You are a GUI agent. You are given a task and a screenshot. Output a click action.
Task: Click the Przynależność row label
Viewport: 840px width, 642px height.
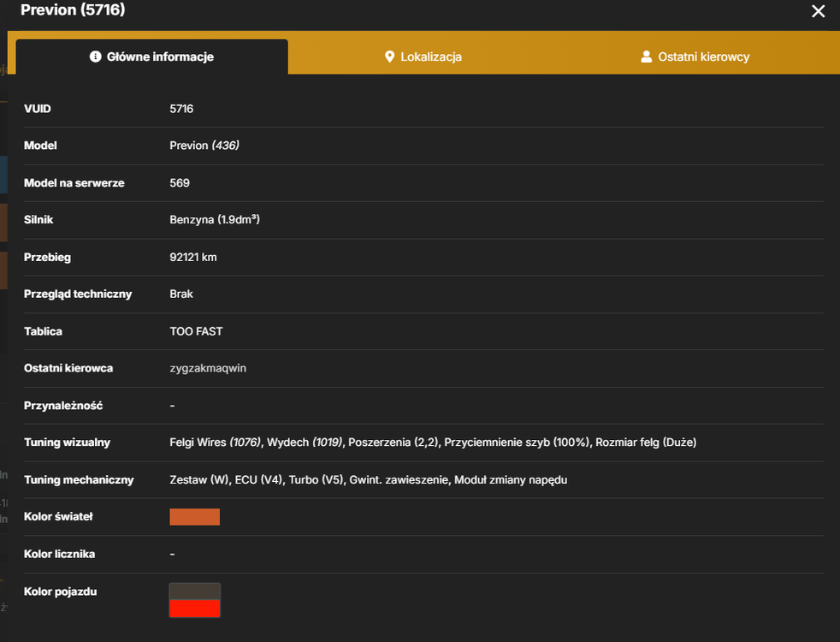(x=63, y=406)
